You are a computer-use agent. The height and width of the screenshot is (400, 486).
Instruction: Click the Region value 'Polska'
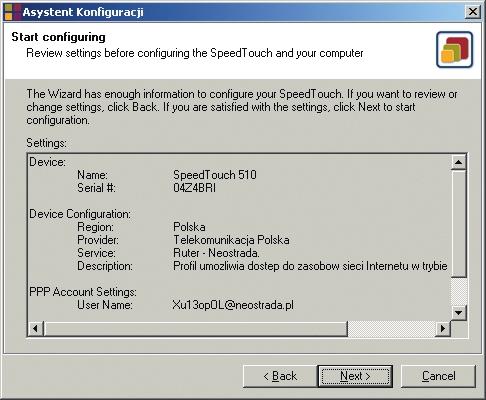pos(189,227)
